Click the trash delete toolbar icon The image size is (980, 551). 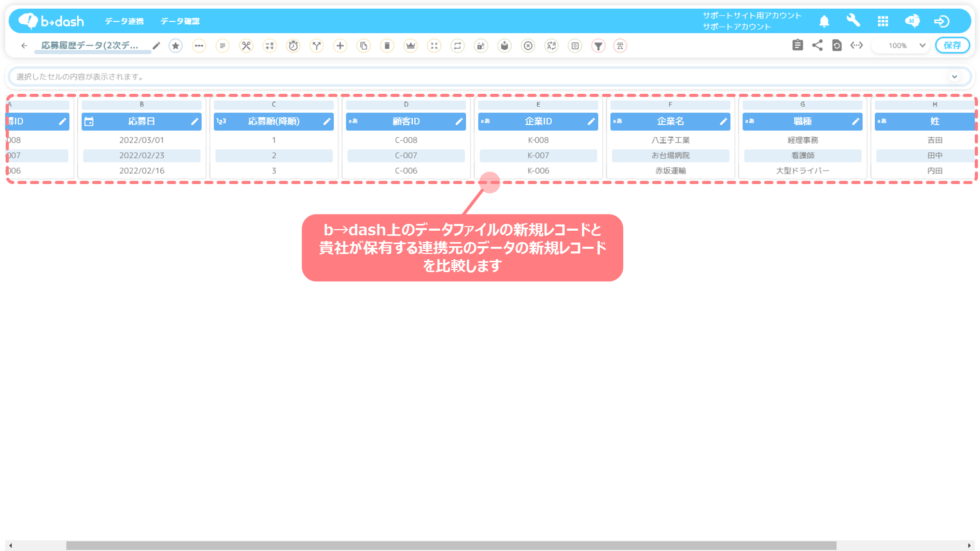click(387, 46)
